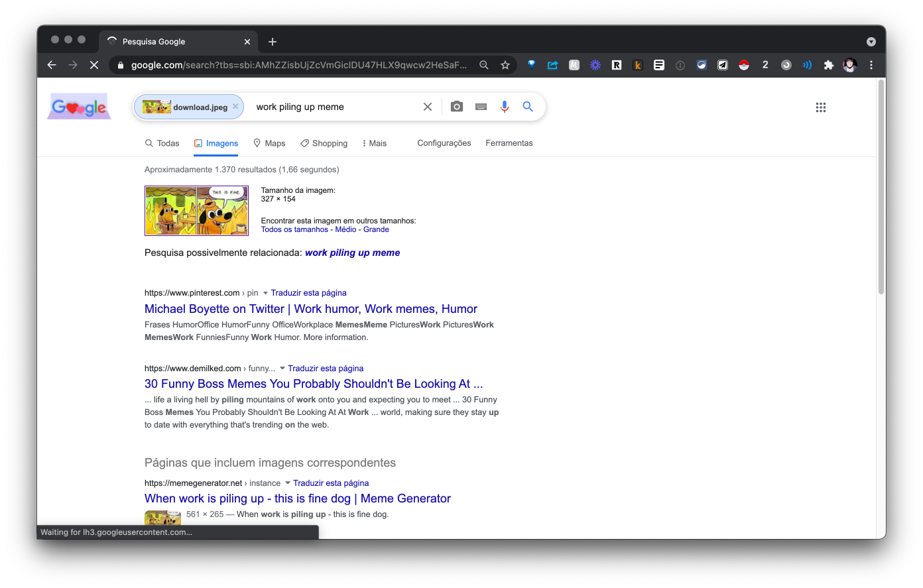Open the tab search dropdown arrow

pyautogui.click(x=871, y=42)
